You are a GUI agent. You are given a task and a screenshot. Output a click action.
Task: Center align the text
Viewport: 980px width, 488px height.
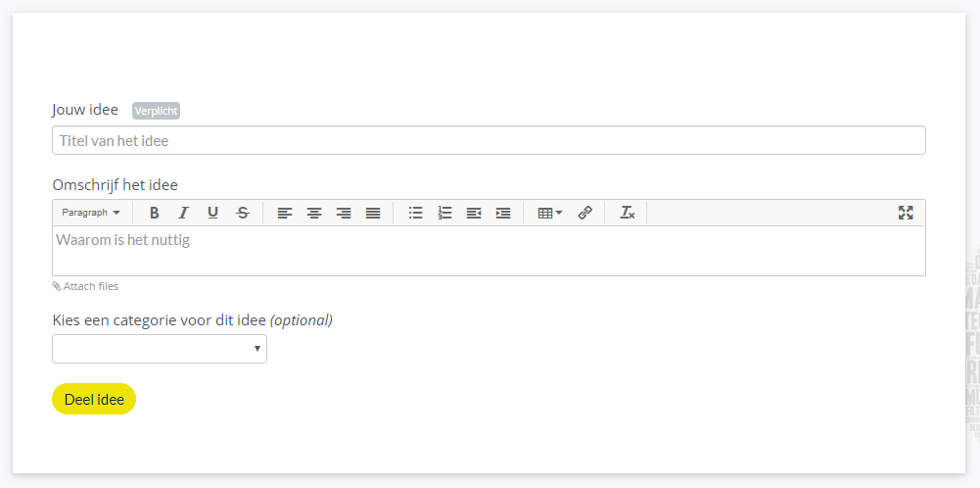[x=314, y=213]
